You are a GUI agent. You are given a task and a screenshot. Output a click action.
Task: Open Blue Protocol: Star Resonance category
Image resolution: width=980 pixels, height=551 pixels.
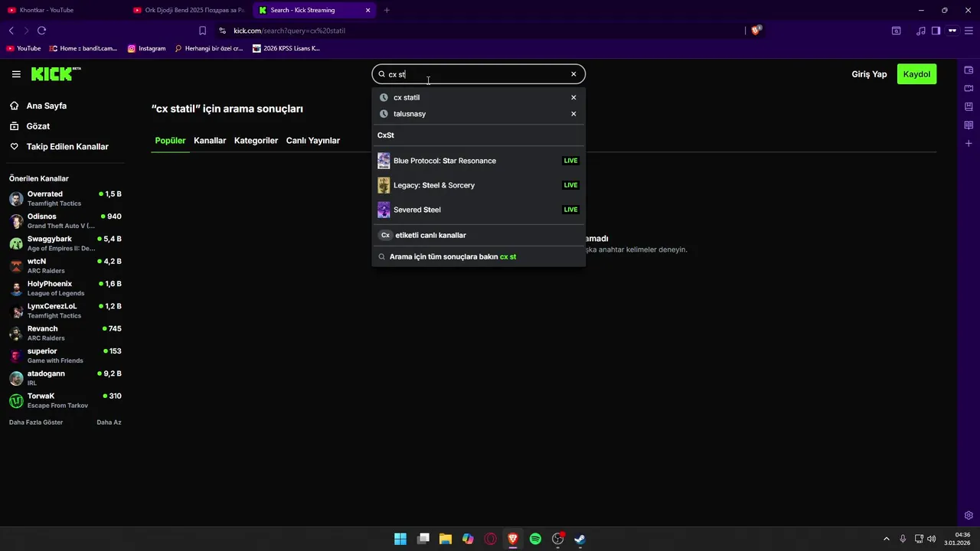point(479,161)
